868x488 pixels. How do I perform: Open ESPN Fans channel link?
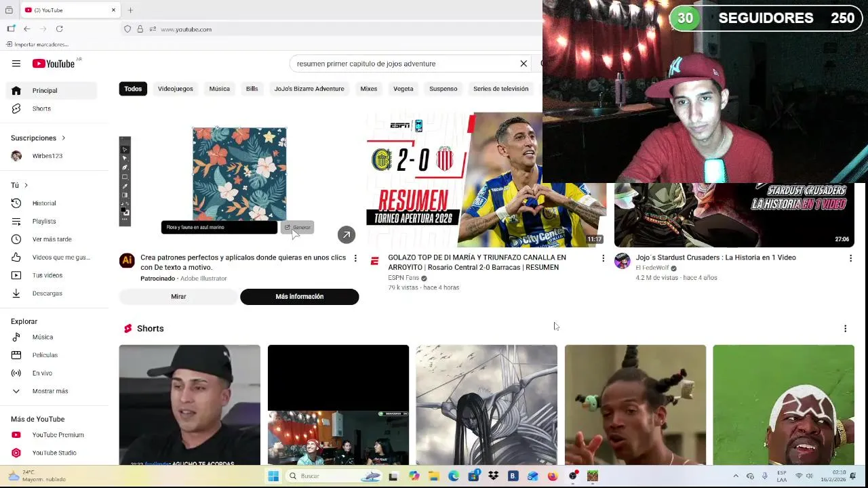(x=403, y=278)
